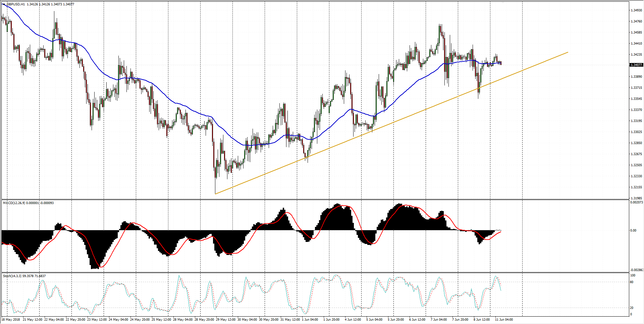Image resolution: width=644 pixels, height=324 pixels.
Task: Click the 1.34410 price axis label
Action: pos(636,44)
